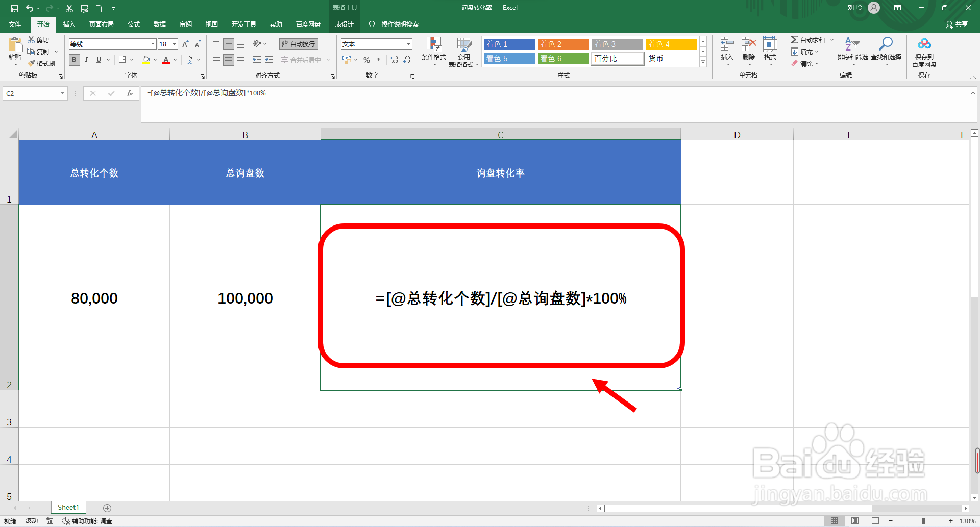Expand the formula bar
Viewport: 980px width, 527px height.
(x=973, y=93)
